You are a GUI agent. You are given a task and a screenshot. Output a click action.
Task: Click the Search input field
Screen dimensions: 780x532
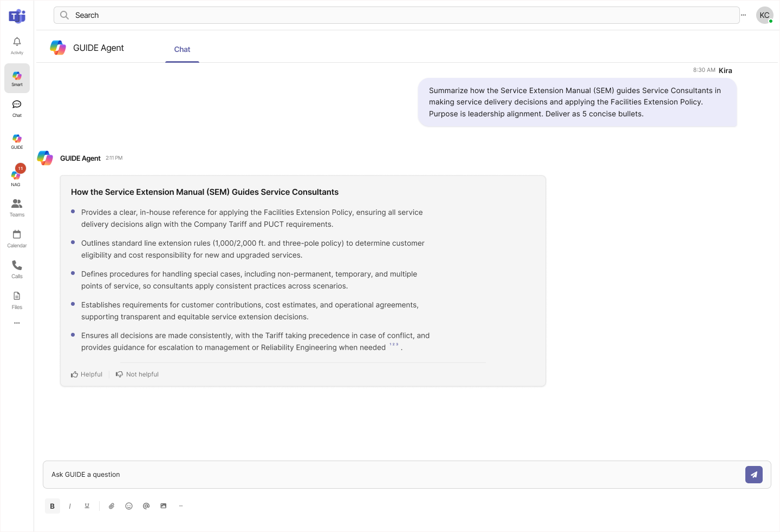click(396, 15)
